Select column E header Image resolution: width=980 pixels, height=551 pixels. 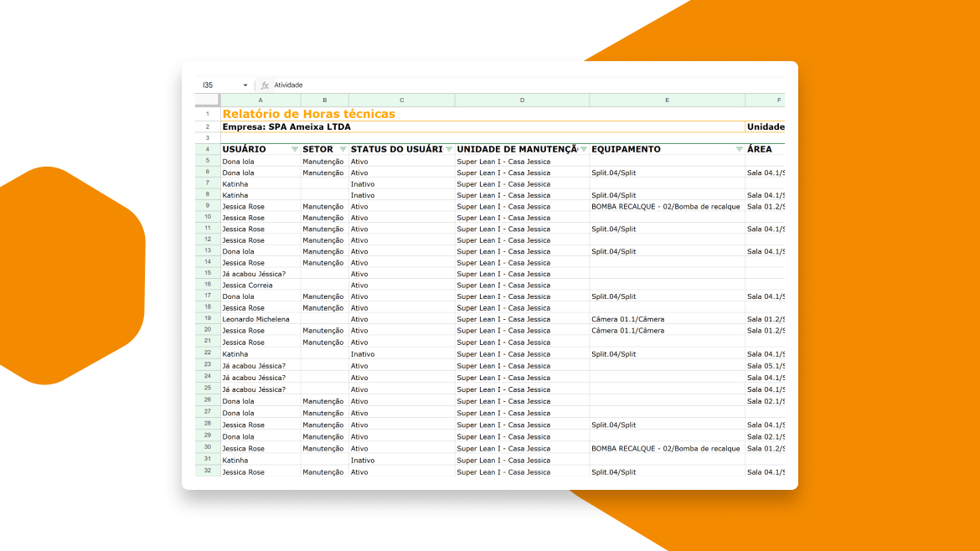pyautogui.click(x=667, y=100)
